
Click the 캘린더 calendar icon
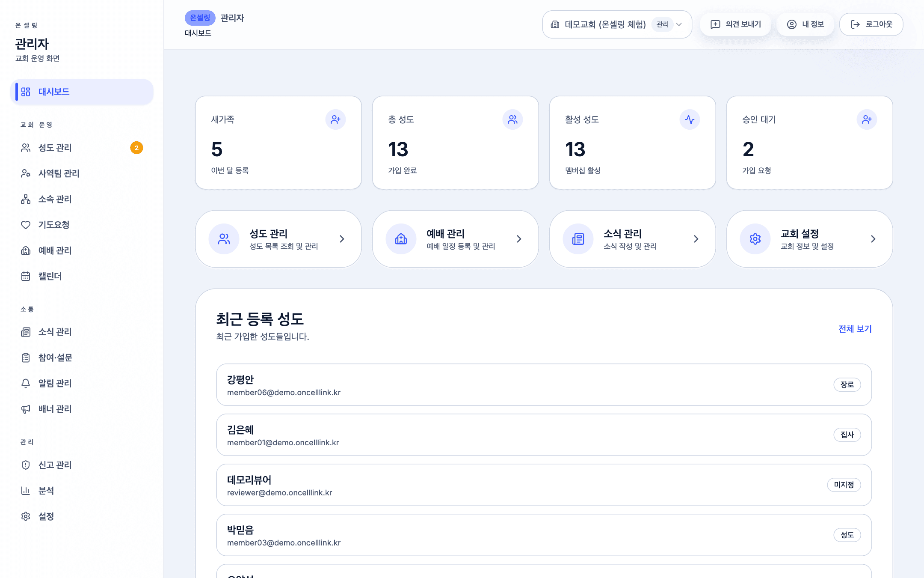coord(26,276)
